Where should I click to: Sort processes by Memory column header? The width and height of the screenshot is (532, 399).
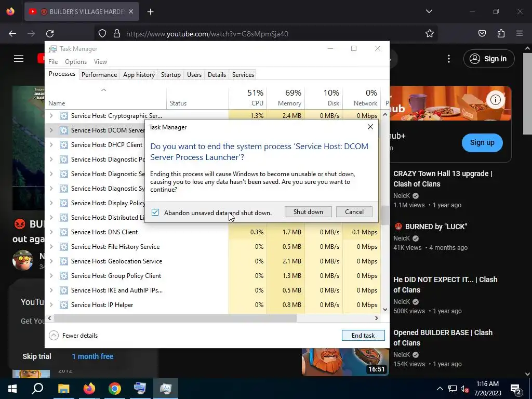(286, 98)
